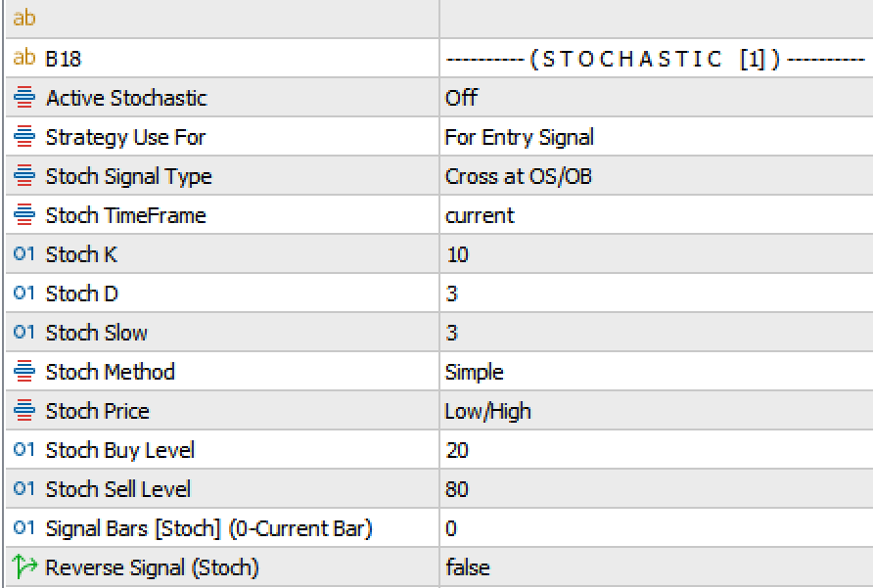This screenshot has height=588, width=873.
Task: Open the Stoch Signal Type 'Cross at OS/OB' dropdown
Action: tap(518, 176)
